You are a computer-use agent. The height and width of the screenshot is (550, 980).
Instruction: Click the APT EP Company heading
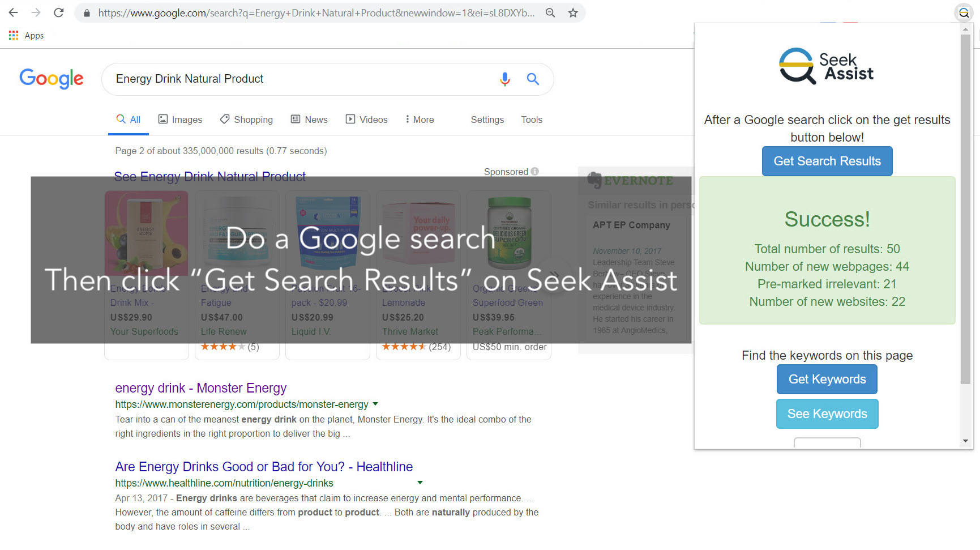631,225
